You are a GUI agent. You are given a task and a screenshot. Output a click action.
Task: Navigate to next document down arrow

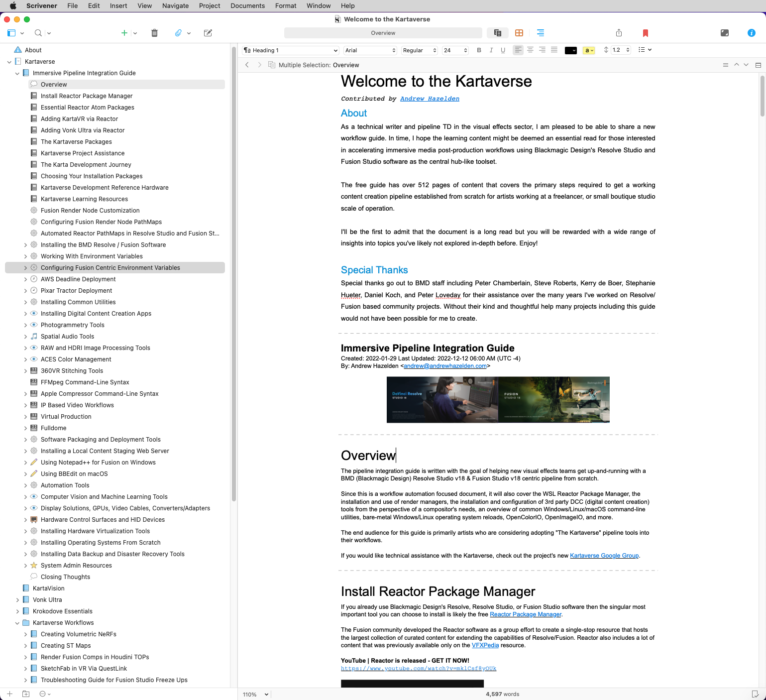[x=746, y=65]
